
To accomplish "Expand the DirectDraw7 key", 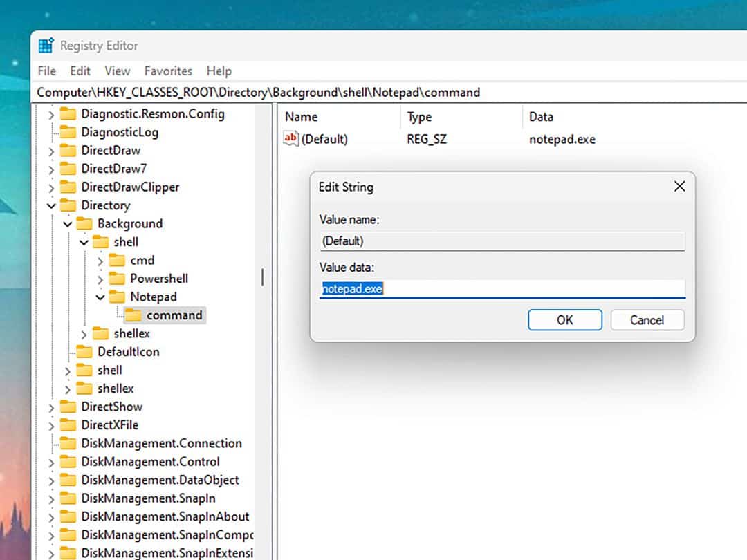I will click(x=51, y=169).
